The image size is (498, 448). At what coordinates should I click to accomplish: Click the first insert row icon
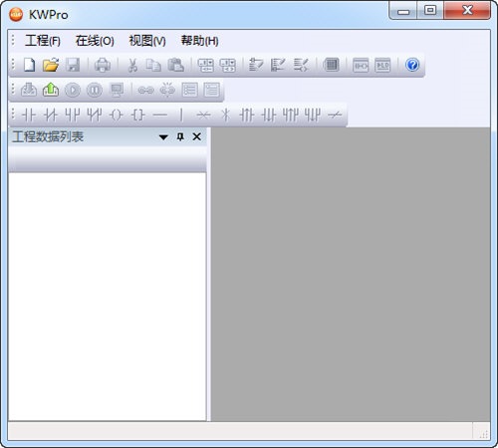206,65
